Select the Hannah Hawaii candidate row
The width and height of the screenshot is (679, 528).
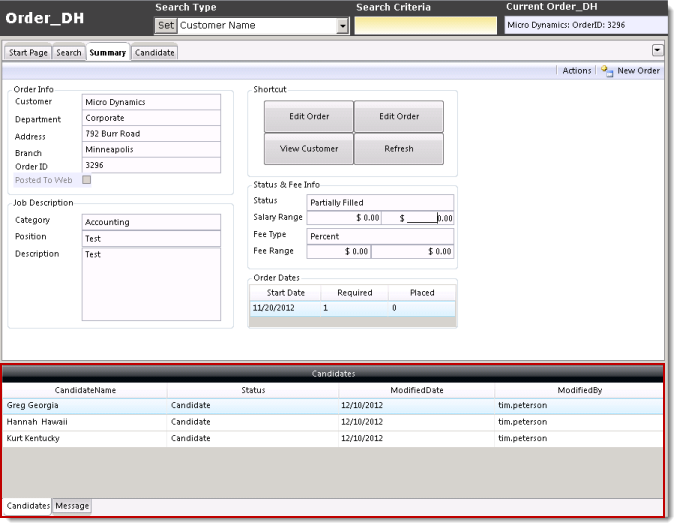pos(333,422)
